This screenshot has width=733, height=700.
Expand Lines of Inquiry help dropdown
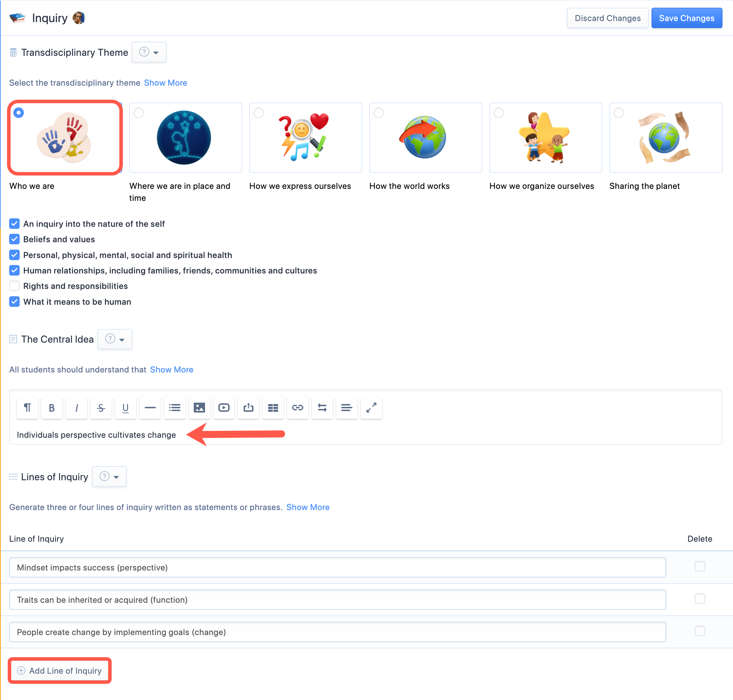tap(109, 477)
